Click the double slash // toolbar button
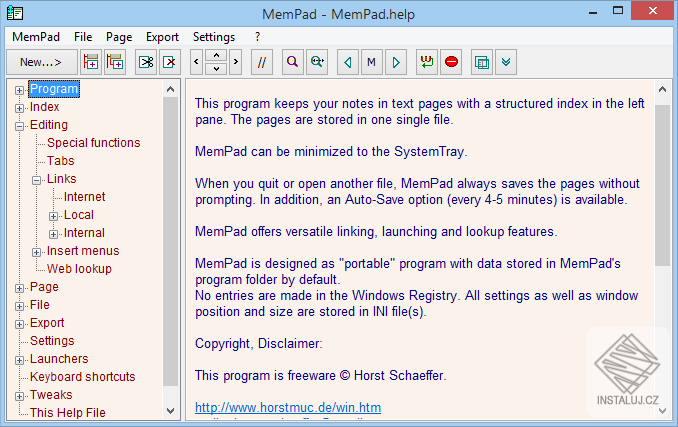The image size is (678, 427). (x=262, y=62)
